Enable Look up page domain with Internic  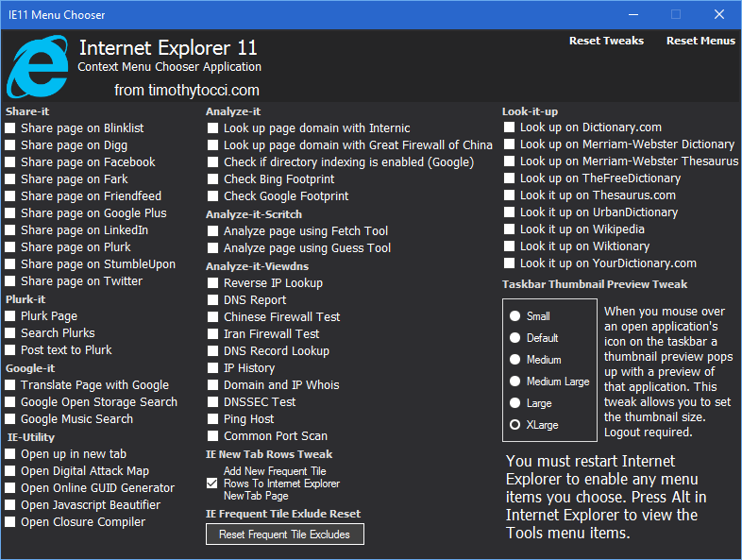(213, 128)
